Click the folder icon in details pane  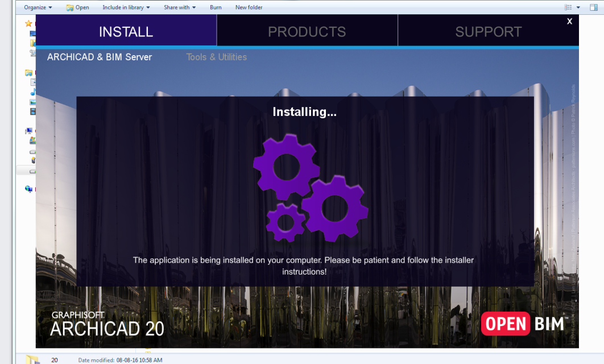32,359
